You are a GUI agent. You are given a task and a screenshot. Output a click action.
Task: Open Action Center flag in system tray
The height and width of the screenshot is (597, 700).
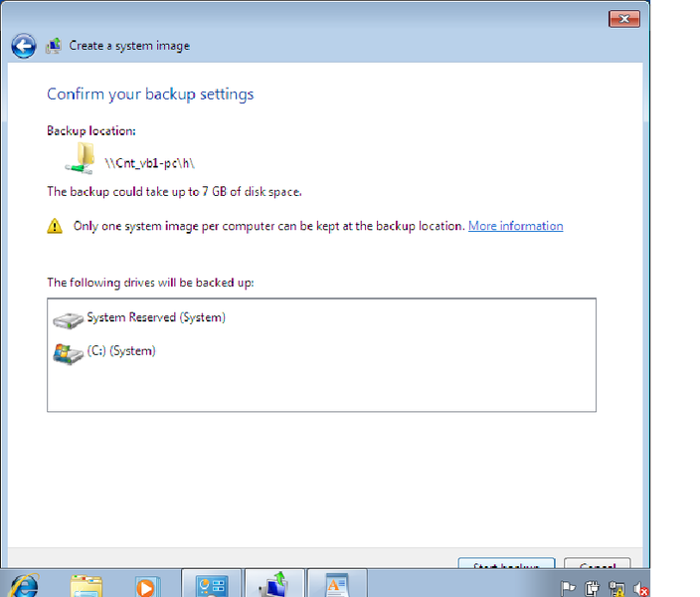(x=570, y=587)
